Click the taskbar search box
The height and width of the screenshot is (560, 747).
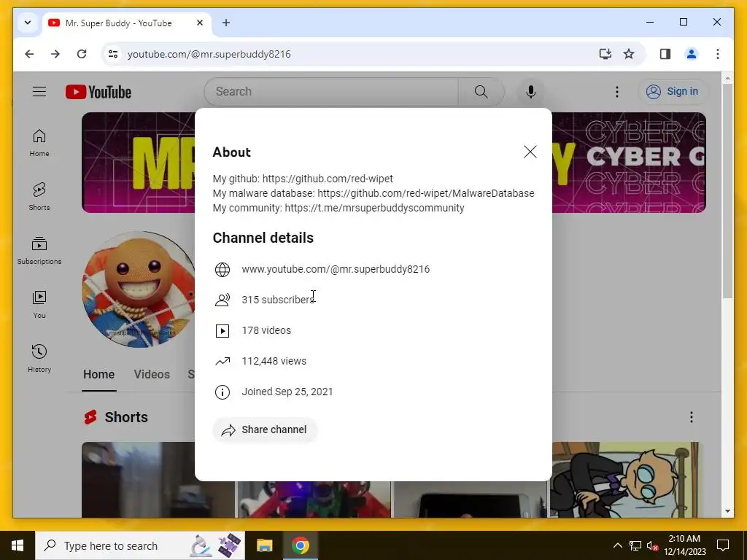click(x=140, y=545)
